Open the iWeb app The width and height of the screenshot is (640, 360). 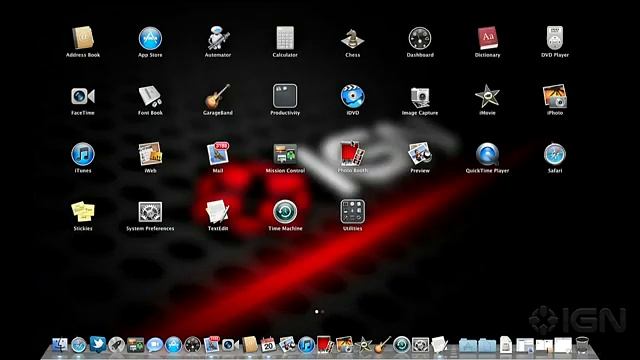[x=150, y=154]
